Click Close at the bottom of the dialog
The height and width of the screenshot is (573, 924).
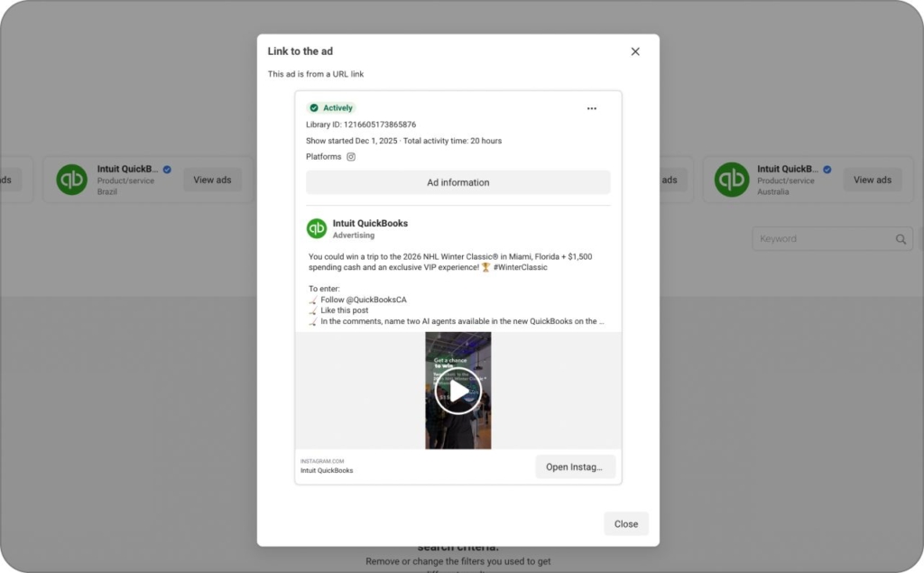tap(625, 523)
